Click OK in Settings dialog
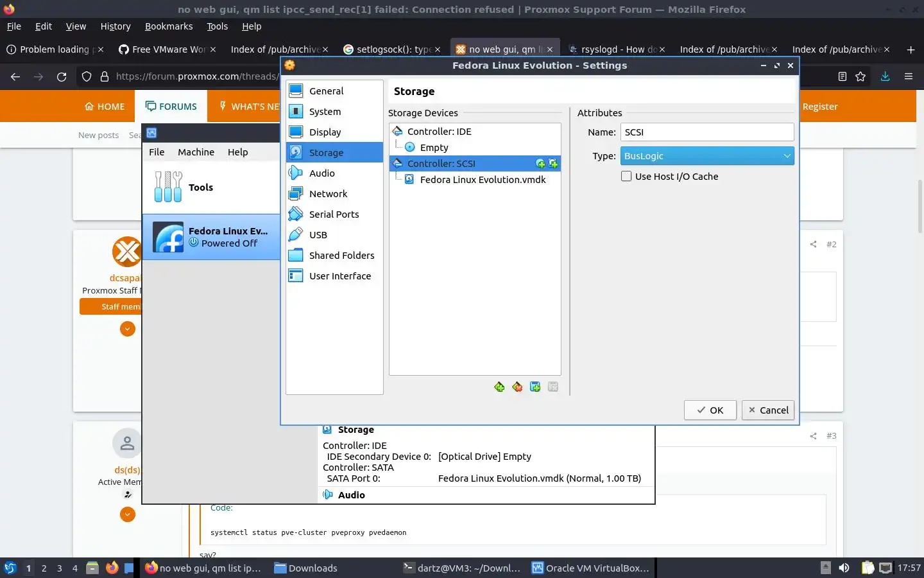Image resolution: width=924 pixels, height=578 pixels. tap(710, 410)
